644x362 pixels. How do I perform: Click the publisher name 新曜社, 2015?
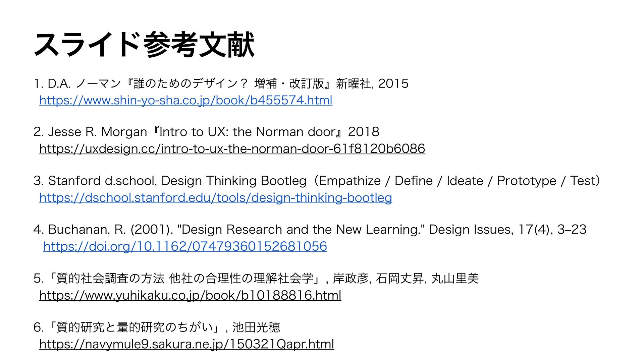click(372, 83)
